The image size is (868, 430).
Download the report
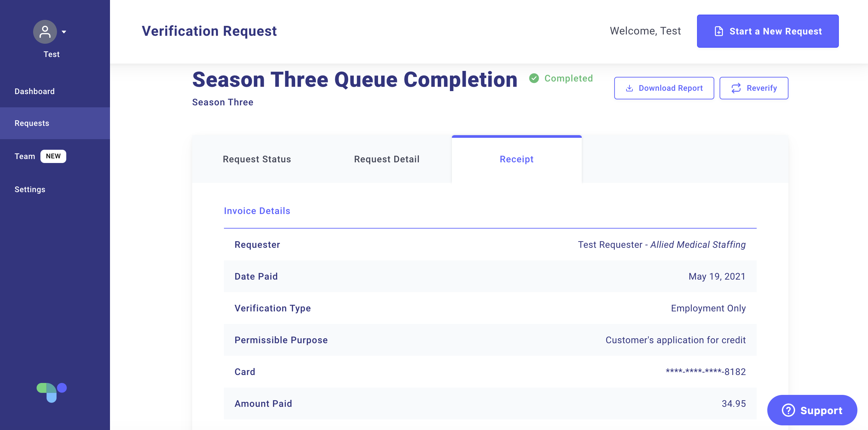(x=664, y=88)
